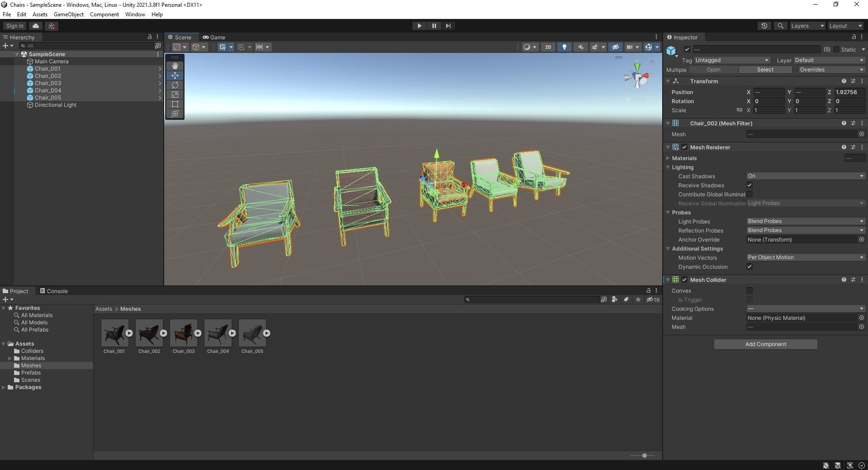The image size is (868, 470).
Task: Toggle scene lighting bulb icon
Action: pos(564,47)
